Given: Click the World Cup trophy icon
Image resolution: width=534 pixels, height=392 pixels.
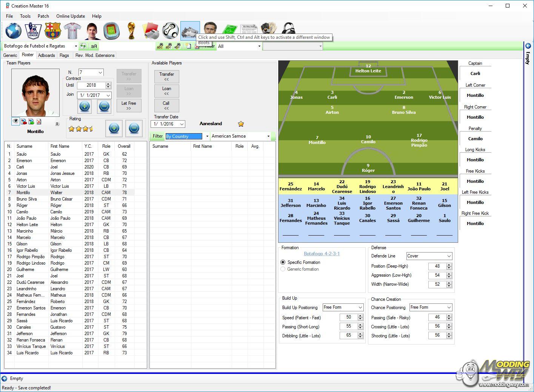Looking at the screenshot, I should 131,31.
